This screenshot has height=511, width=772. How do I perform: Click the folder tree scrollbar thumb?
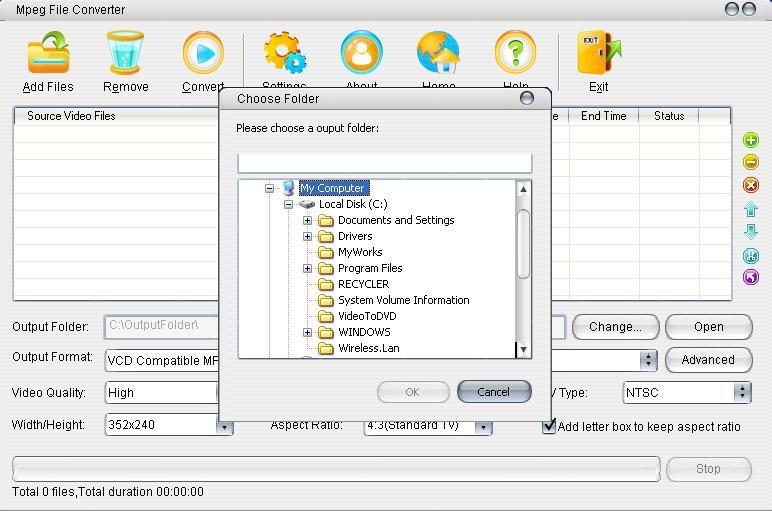523,244
